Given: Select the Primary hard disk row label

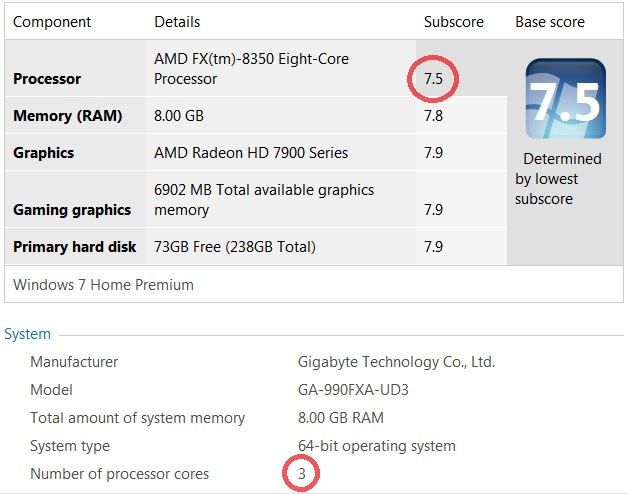Looking at the screenshot, I should (74, 247).
